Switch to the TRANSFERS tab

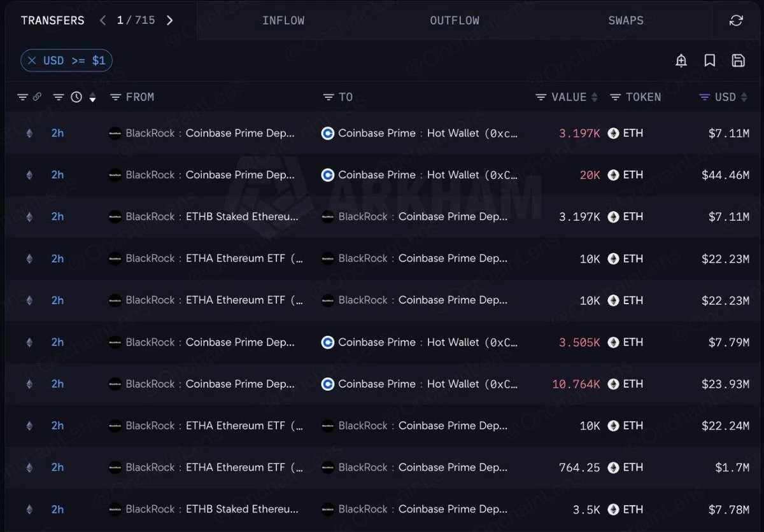(53, 20)
